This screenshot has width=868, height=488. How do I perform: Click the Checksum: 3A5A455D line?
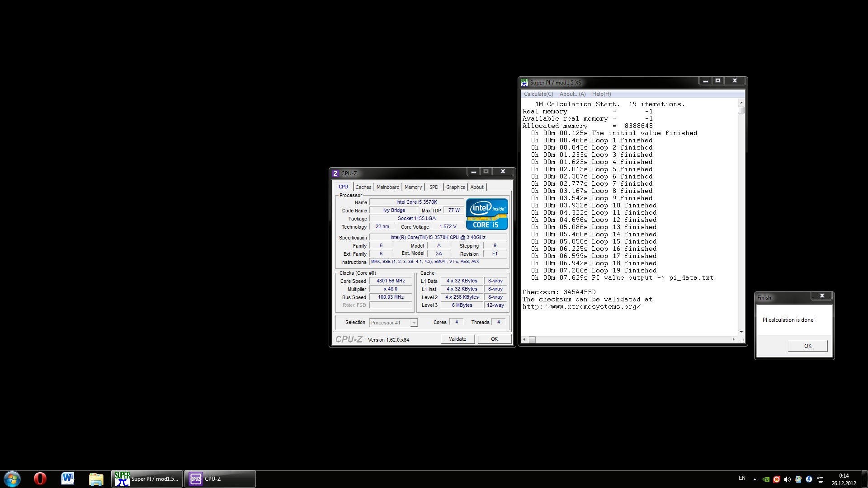point(559,292)
